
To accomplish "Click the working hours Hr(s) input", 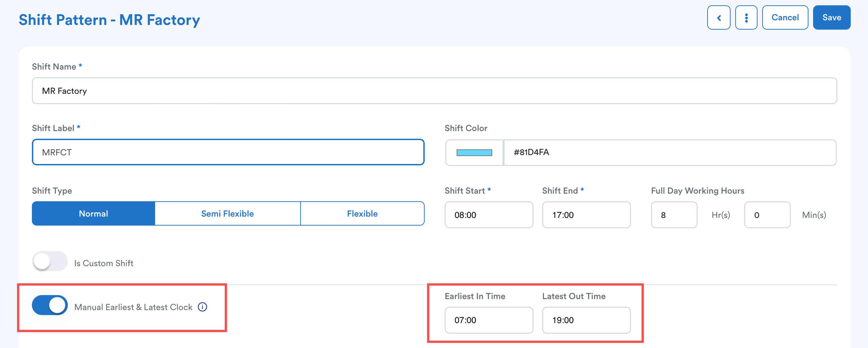I will coord(674,215).
